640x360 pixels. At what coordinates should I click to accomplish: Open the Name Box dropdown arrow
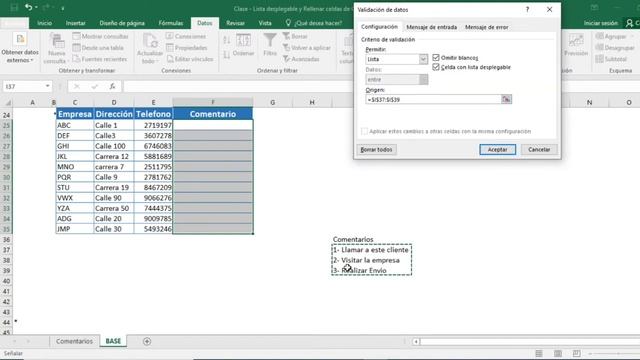47,86
